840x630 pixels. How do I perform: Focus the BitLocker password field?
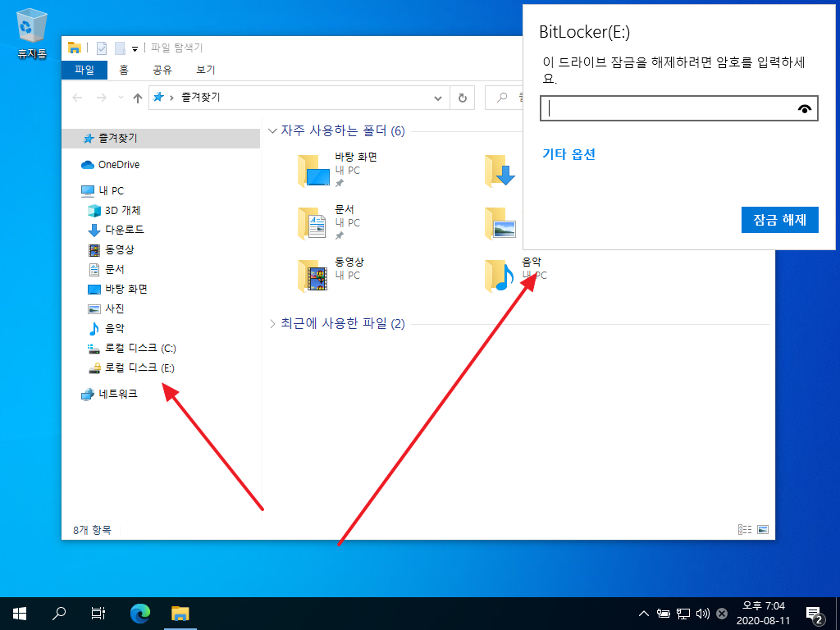pos(678,109)
